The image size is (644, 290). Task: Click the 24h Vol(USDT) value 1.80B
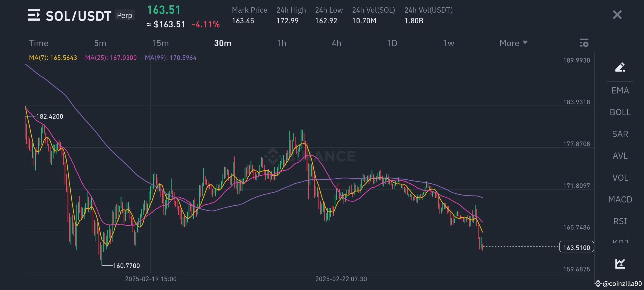(x=414, y=21)
